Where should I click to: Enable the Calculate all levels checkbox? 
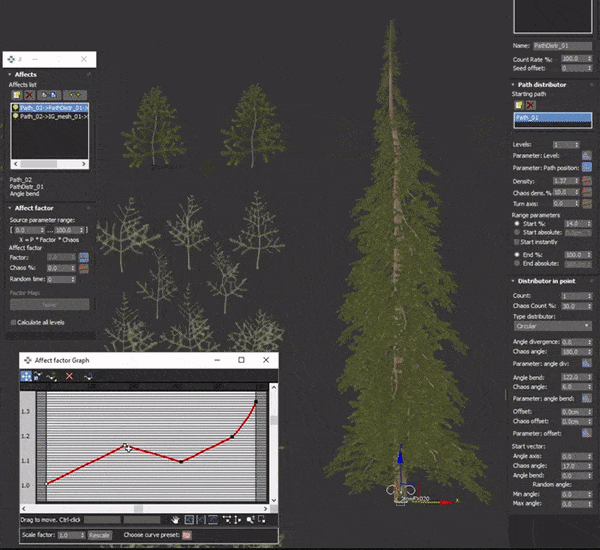pos(13,323)
